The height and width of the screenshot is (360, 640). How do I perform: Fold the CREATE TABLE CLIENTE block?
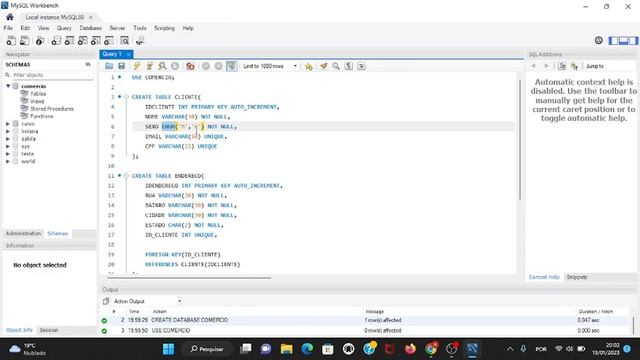(126, 97)
